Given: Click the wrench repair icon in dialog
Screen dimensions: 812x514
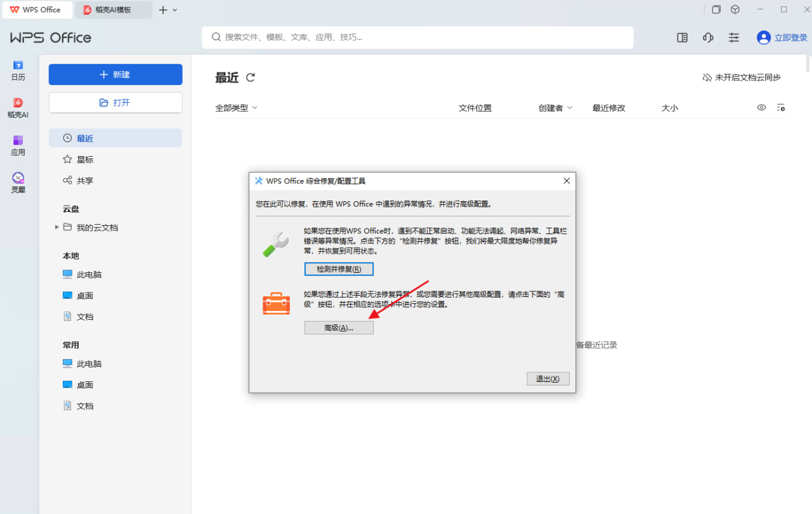Looking at the screenshot, I should click(276, 244).
